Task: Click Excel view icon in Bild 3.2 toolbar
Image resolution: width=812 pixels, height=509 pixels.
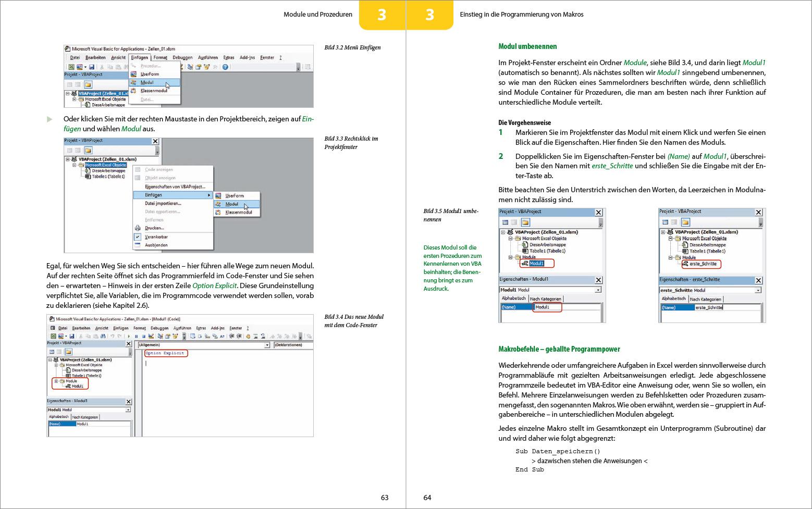Action: 71,67
